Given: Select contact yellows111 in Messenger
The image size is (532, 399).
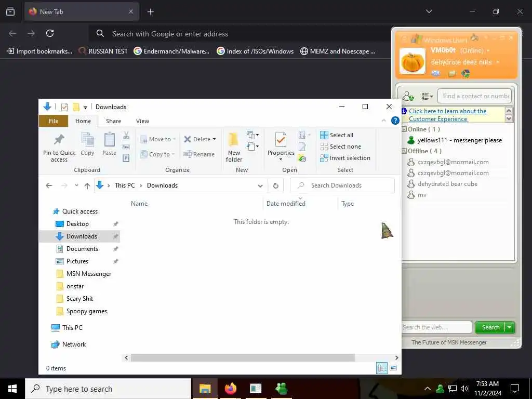Looking at the screenshot, I should pyautogui.click(x=455, y=140).
